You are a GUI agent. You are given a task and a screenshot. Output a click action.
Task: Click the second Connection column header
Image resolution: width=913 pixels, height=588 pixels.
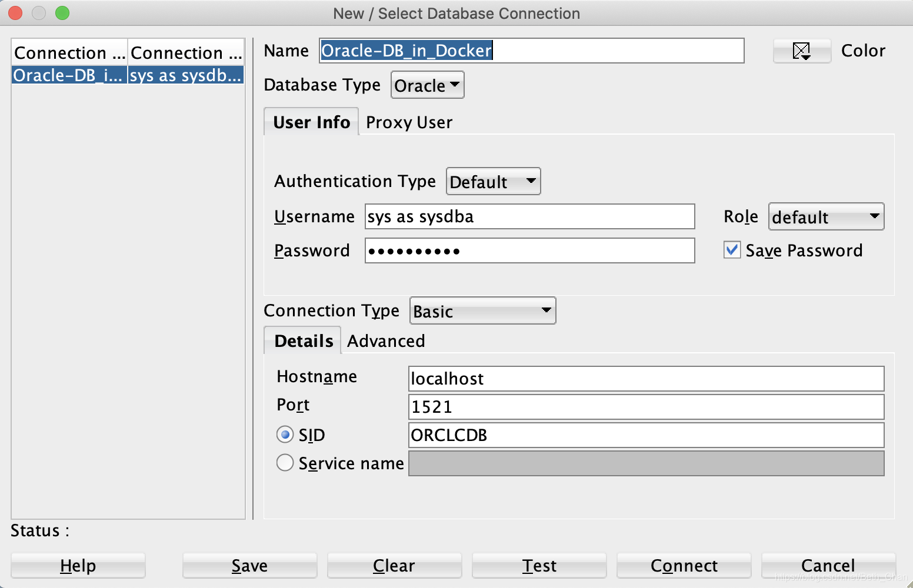[186, 53]
